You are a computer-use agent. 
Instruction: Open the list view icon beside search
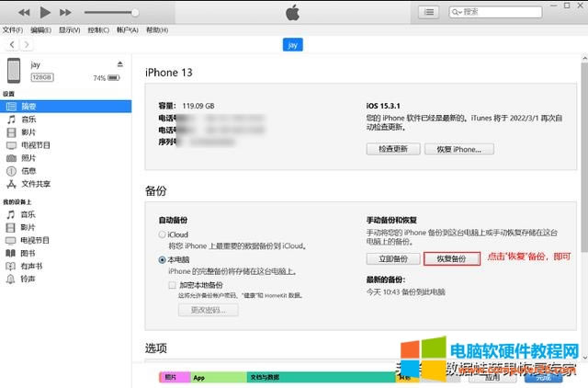[428, 12]
